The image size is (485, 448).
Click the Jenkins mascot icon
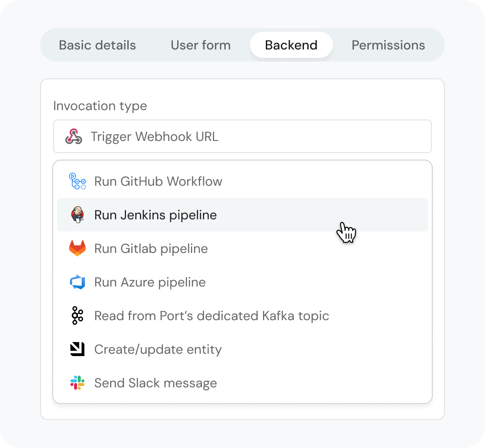click(x=77, y=215)
